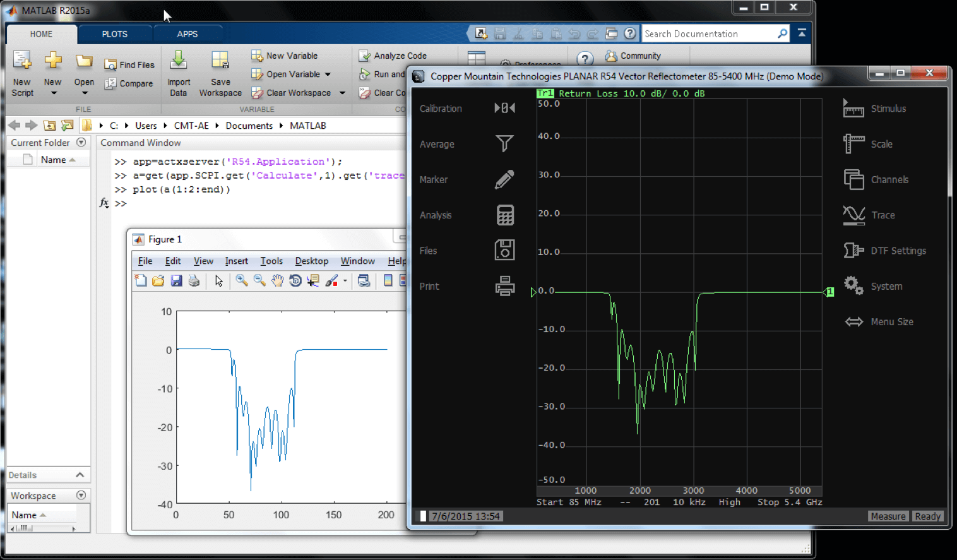Click the System gear icon in the reflectometer

click(853, 285)
